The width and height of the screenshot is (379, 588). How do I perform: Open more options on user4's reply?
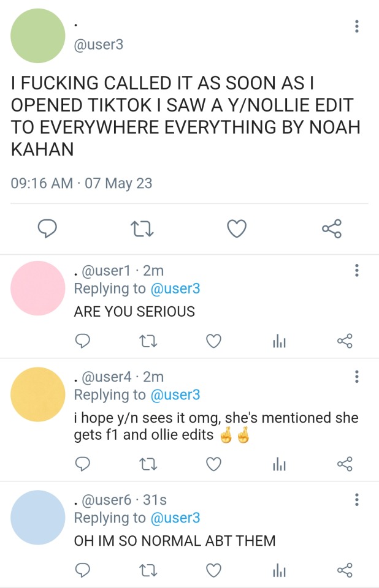(x=357, y=377)
